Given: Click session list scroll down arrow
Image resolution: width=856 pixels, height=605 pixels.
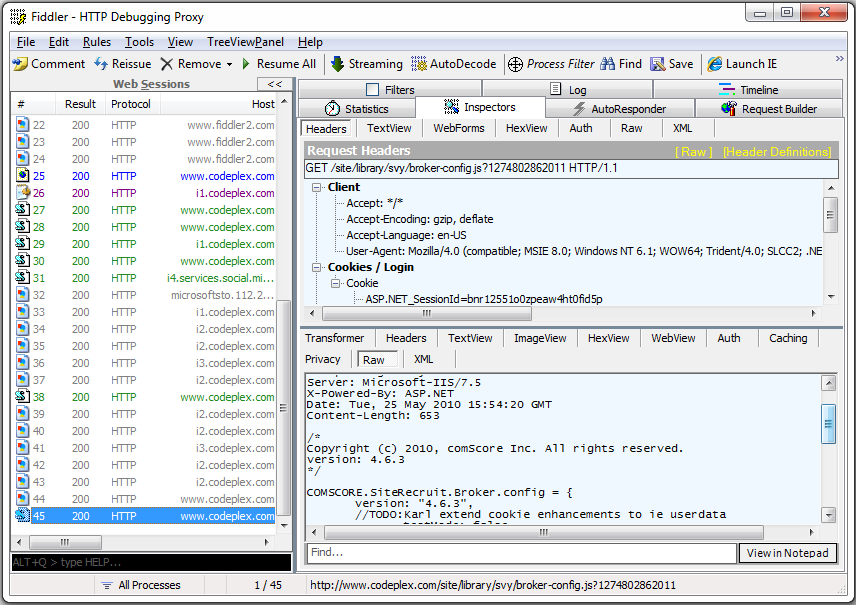Looking at the screenshot, I should tap(284, 525).
